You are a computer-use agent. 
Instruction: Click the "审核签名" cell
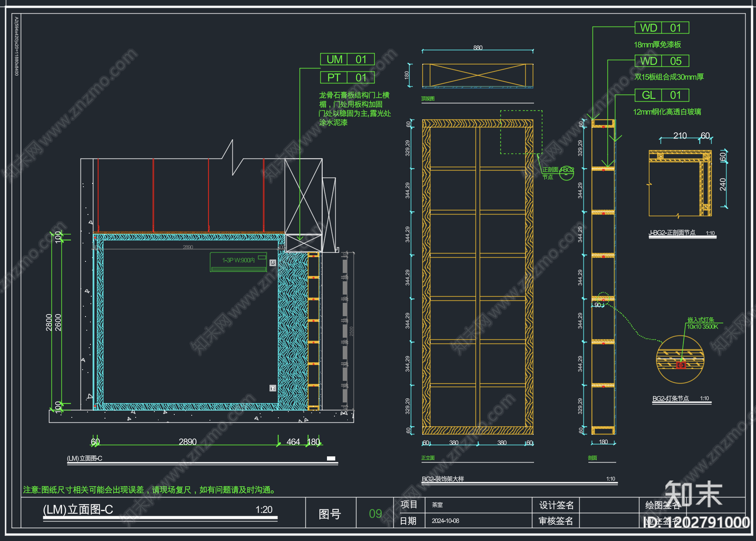pos(556,521)
